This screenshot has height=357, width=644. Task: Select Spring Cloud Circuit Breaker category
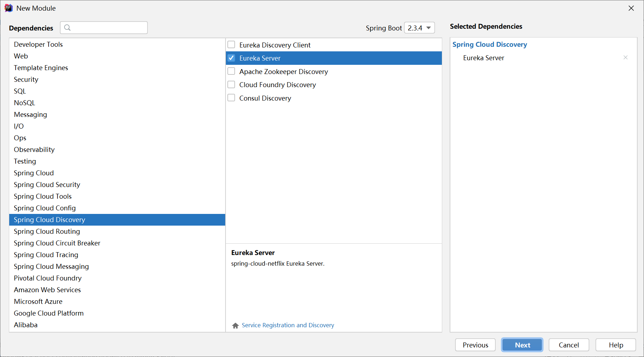pyautogui.click(x=117, y=243)
